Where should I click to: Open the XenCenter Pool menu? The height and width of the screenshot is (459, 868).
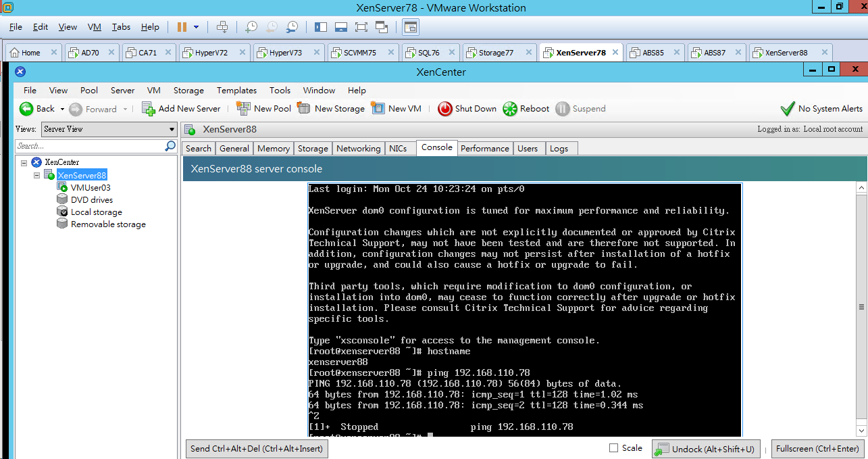tap(89, 91)
